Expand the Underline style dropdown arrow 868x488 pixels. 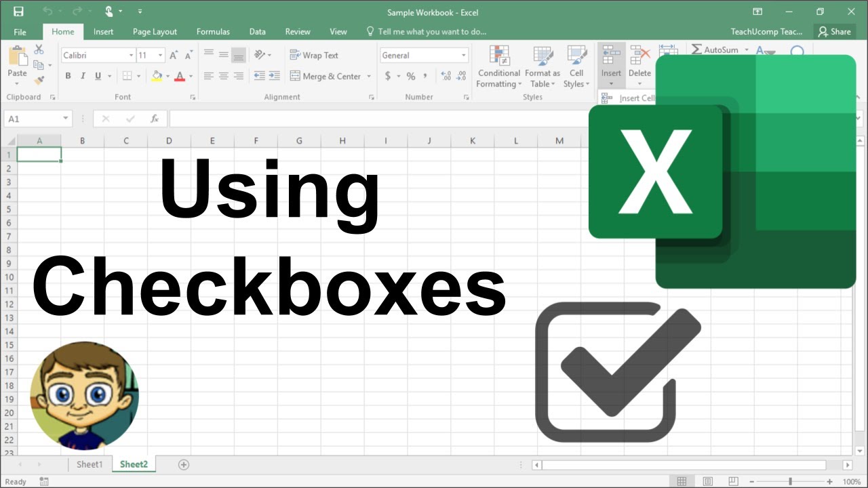click(x=108, y=76)
